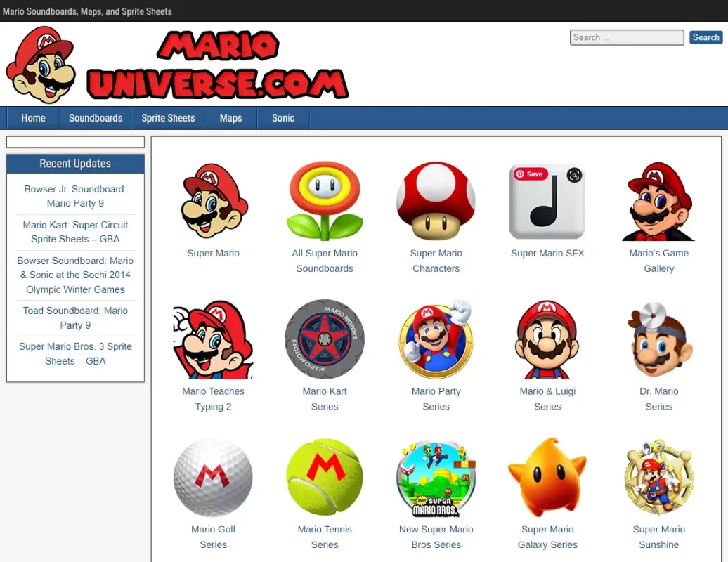Viewport: 728px width, 562px height.
Task: Click the Pinterest Save button on SFX image
Action: 531,174
